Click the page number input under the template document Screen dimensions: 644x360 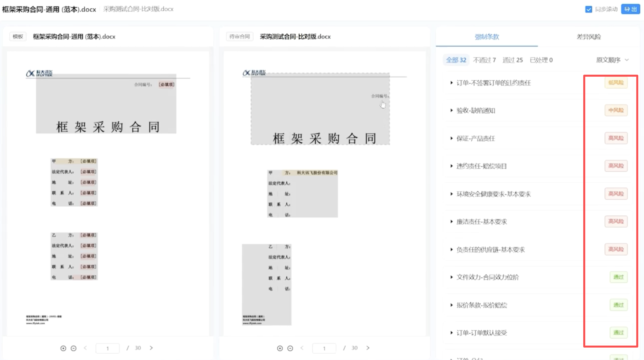108,348
